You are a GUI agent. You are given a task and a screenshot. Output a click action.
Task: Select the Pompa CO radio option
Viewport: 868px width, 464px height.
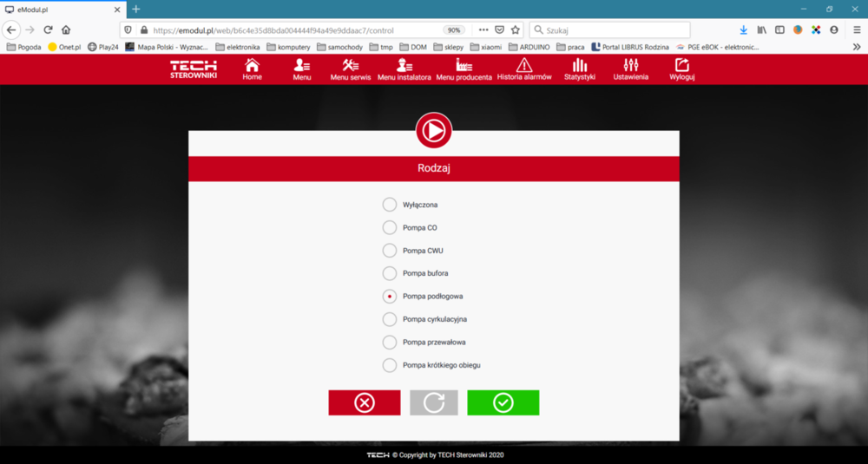pos(390,228)
